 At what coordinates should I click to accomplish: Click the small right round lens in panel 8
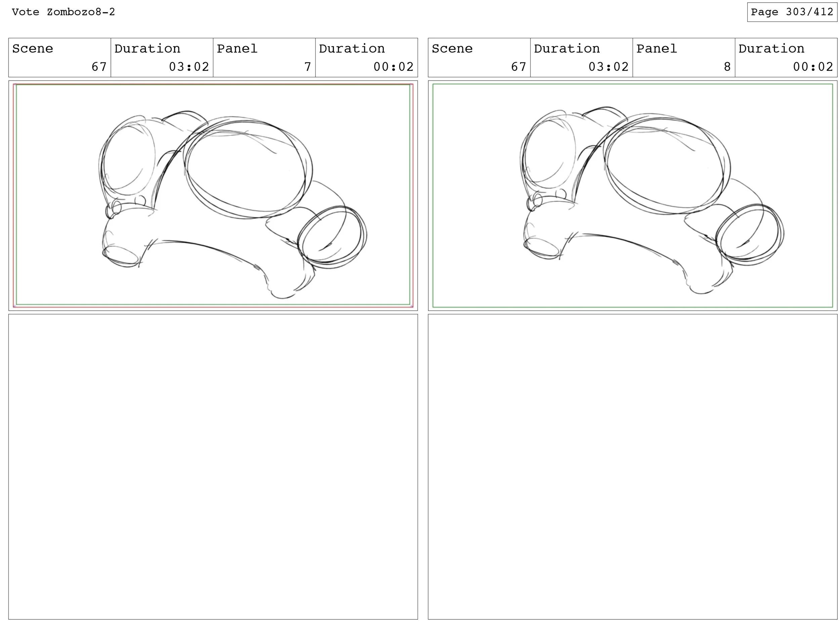pyautogui.click(x=750, y=234)
